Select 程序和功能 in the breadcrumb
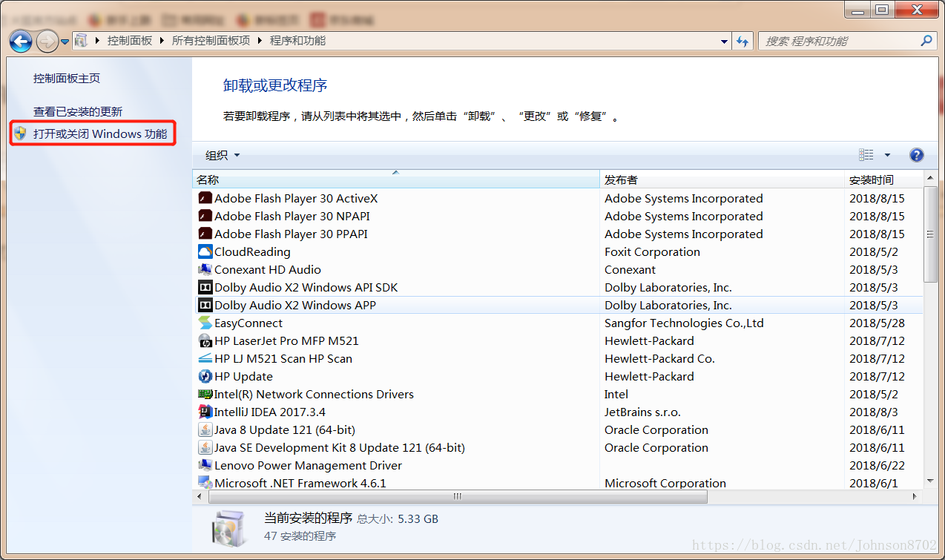This screenshot has width=945, height=560. 297,41
